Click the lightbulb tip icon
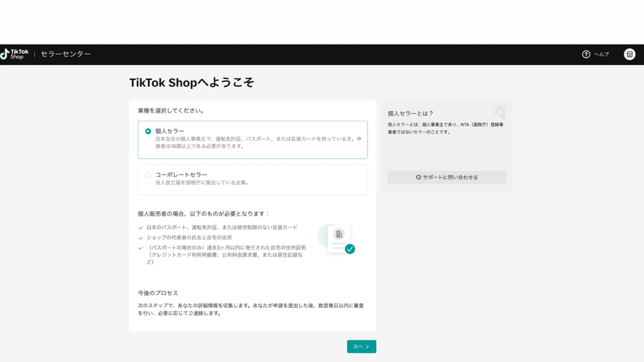The image size is (644, 362). (x=500, y=112)
